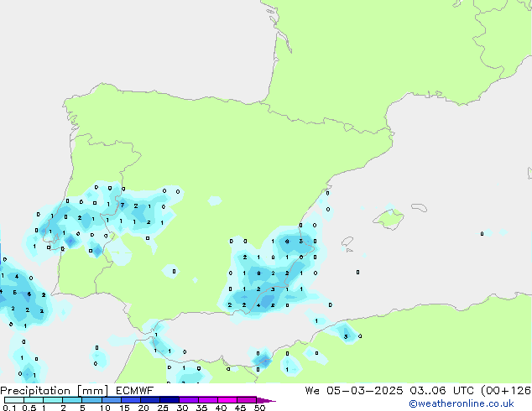Pick the 10–15 mm legend color box
Image resolution: width=532 pixels, height=411 pixels.
point(112,400)
